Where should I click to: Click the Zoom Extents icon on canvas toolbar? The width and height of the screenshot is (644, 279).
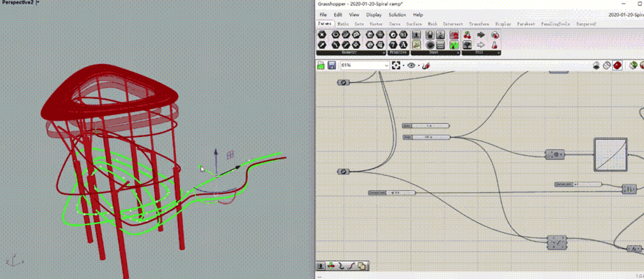[x=396, y=66]
